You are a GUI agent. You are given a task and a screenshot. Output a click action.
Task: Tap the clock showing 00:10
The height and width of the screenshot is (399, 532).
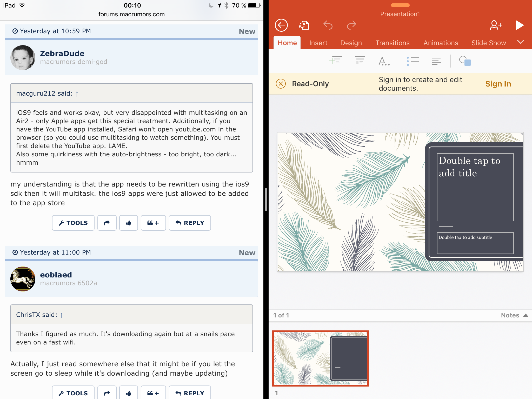click(x=132, y=5)
